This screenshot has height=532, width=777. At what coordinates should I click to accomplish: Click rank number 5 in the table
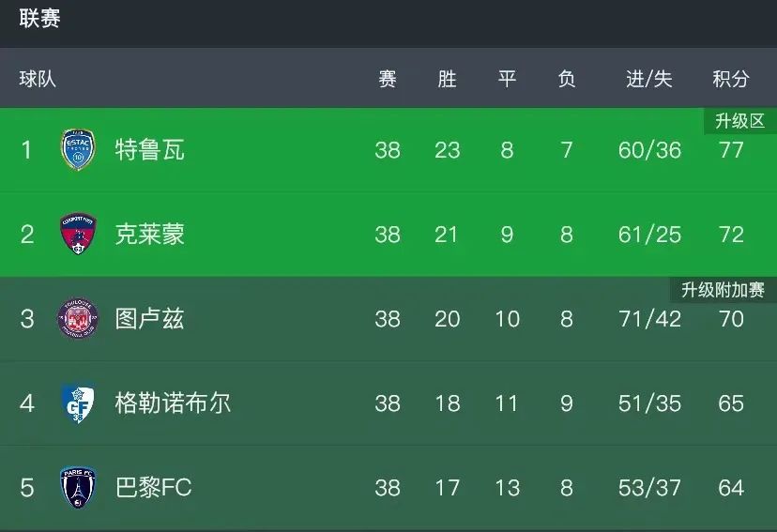26,488
